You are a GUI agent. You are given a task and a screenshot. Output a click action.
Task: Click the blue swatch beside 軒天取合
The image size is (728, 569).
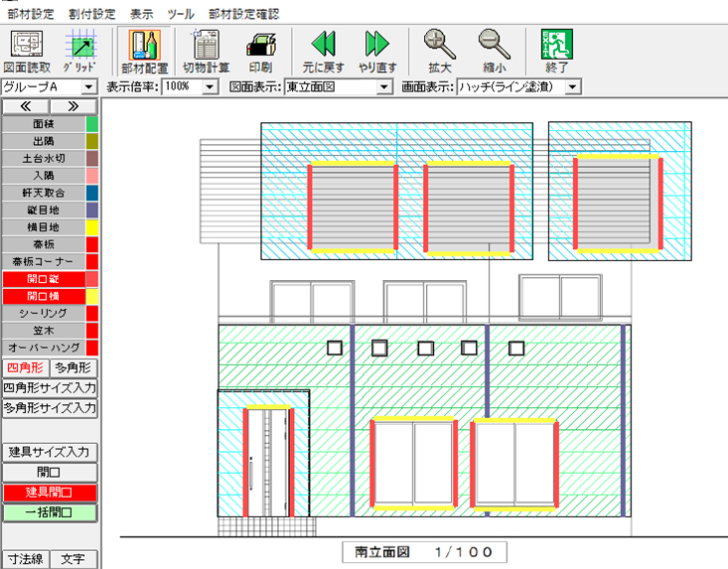click(x=92, y=193)
